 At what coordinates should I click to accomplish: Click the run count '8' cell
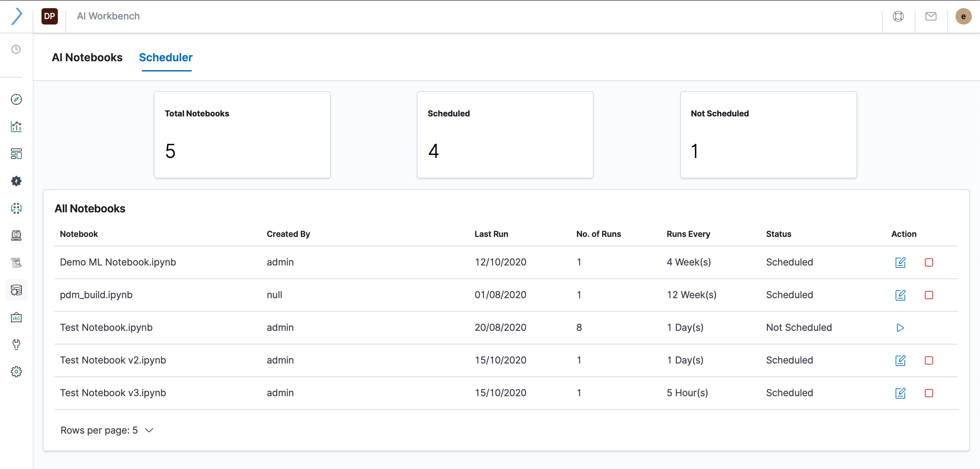tap(579, 327)
